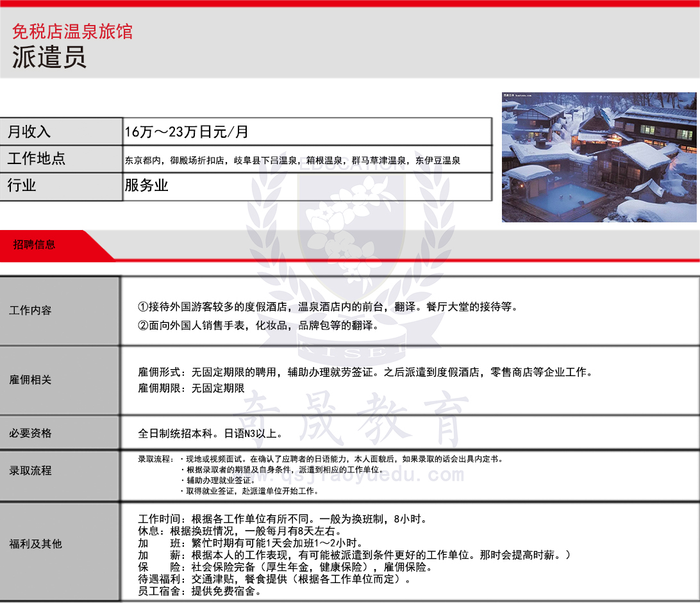Click the 工作时间 shift-hours line
The height and width of the screenshot is (603, 700).
[283, 519]
